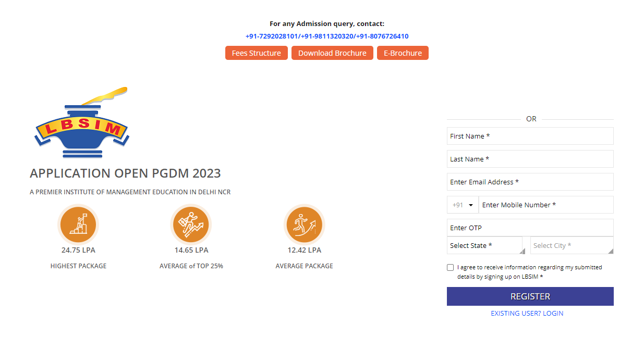This screenshot has height=337, width=644.
Task: Focus the Last Name field
Action: coord(530,159)
